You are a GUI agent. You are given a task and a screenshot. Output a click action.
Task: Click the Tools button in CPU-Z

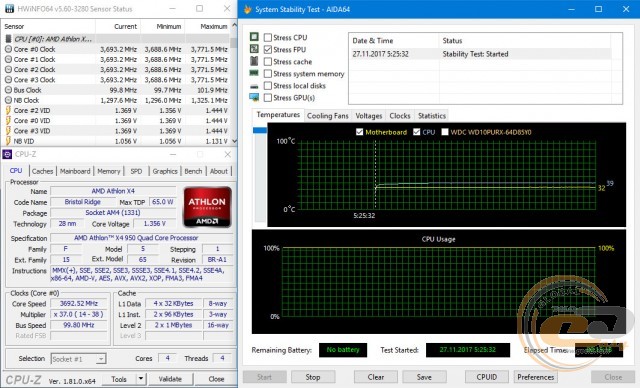[x=119, y=379]
